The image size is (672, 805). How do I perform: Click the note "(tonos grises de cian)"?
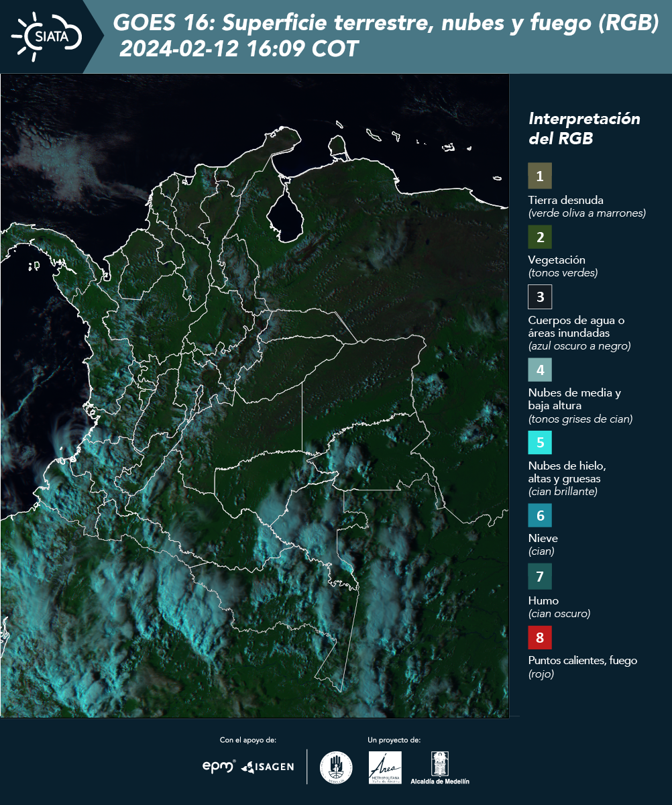click(x=581, y=419)
